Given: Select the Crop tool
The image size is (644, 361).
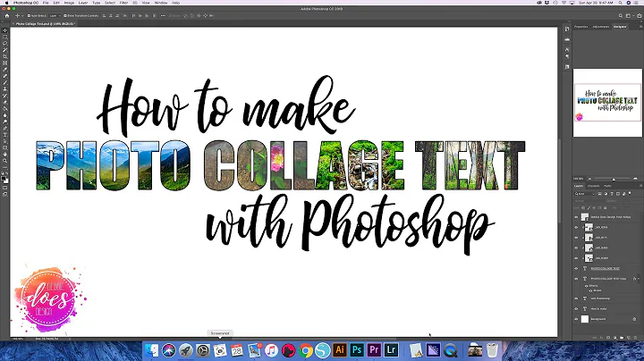Looking at the screenshot, I should click(5, 56).
